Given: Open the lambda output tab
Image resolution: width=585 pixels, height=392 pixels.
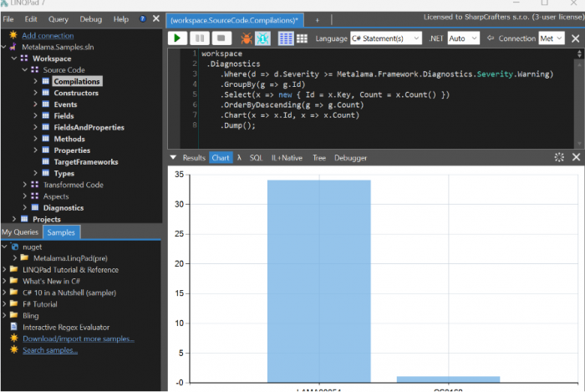Looking at the screenshot, I should 239,158.
